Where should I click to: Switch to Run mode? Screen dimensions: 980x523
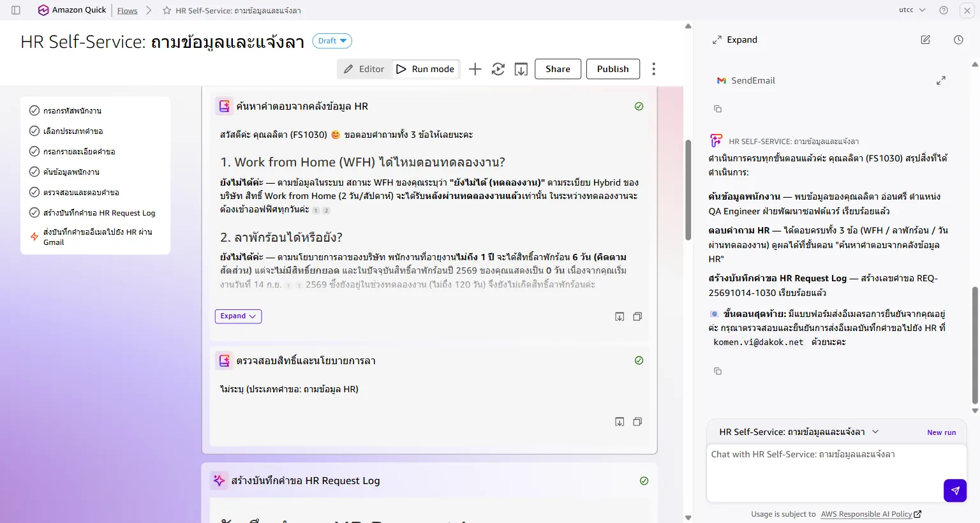425,69
